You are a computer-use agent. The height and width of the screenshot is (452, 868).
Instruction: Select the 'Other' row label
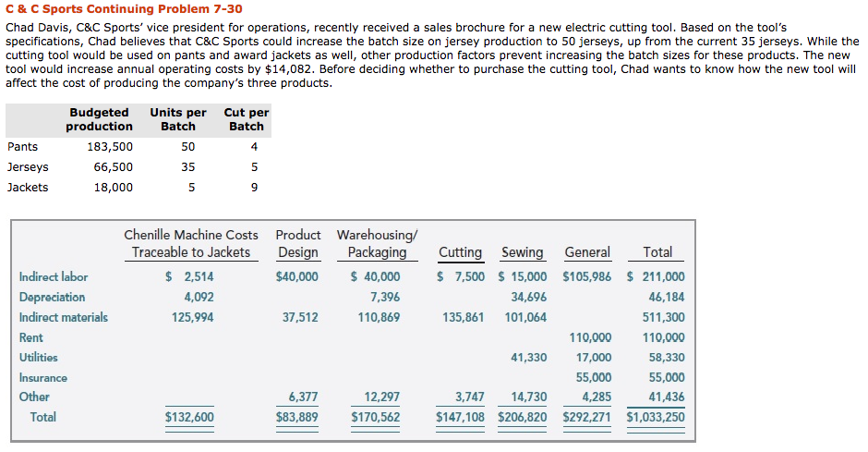pos(34,397)
